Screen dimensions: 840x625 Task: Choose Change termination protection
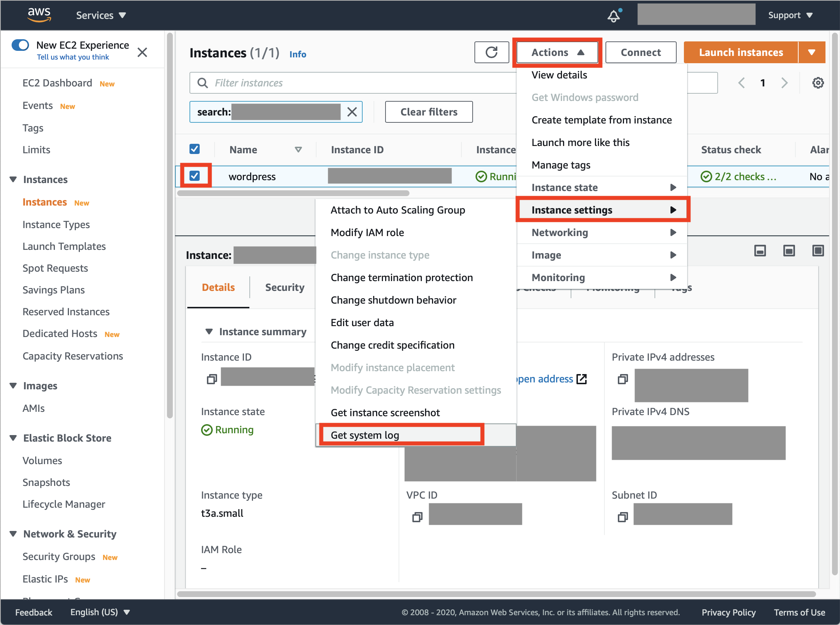[416, 278]
